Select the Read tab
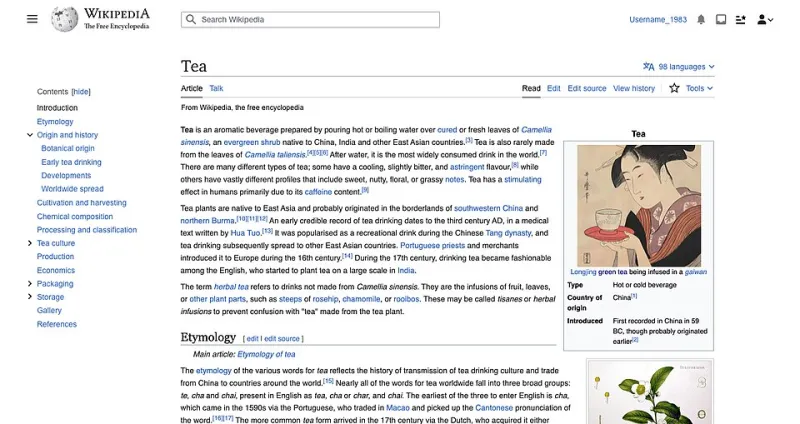Viewport: 800px width, 424px height. [531, 88]
